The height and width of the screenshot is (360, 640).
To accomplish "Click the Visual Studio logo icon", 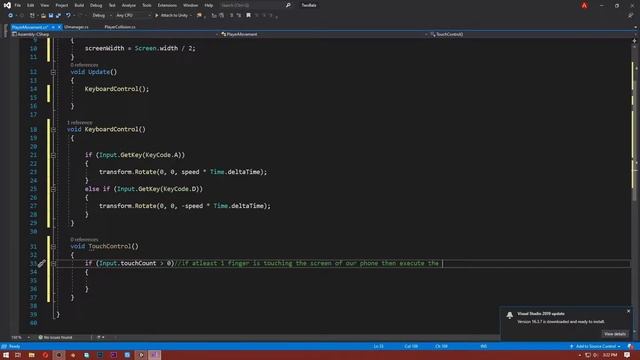I will tap(7, 5).
